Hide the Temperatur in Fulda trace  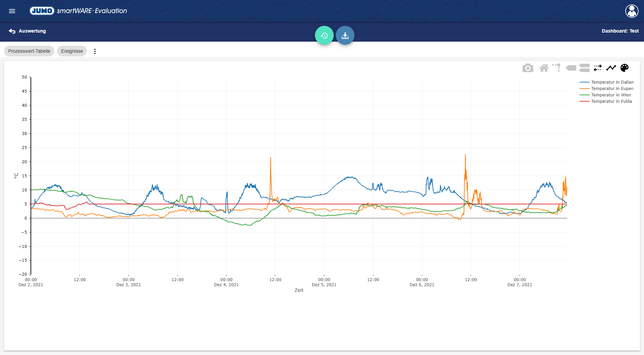click(611, 101)
